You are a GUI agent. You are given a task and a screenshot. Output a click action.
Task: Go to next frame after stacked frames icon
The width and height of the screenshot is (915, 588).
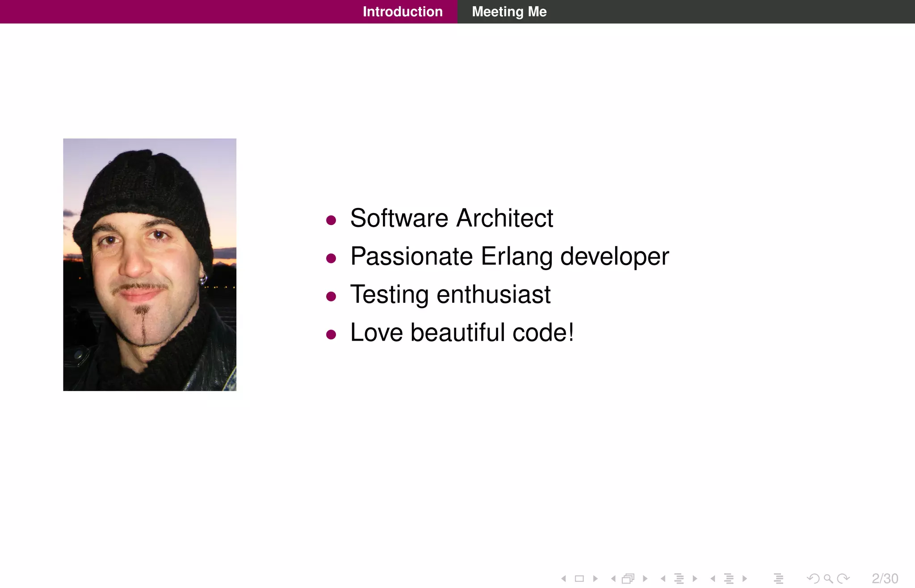point(645,579)
